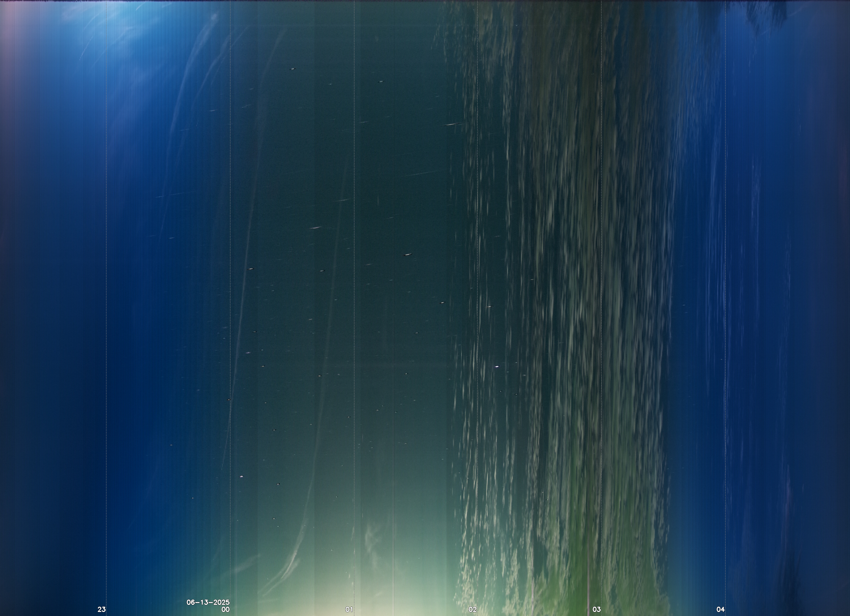
Task: Click the 06-13-2025 date label
Action: point(208,602)
